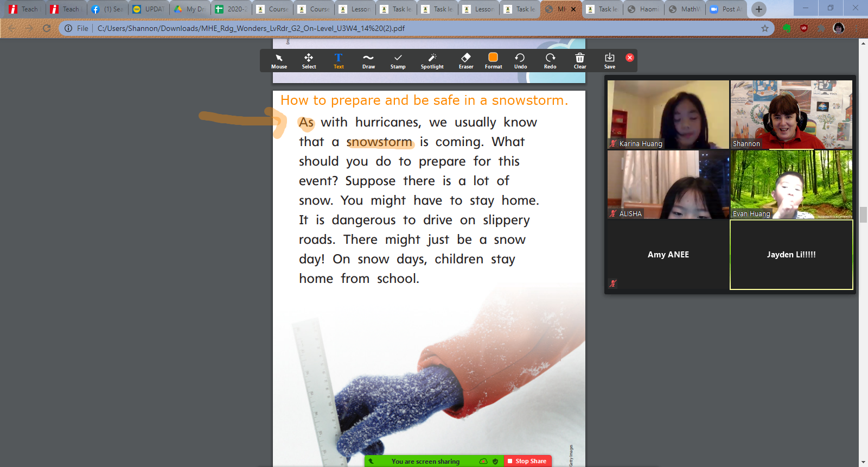Select Karina Huang's video tile

point(668,115)
